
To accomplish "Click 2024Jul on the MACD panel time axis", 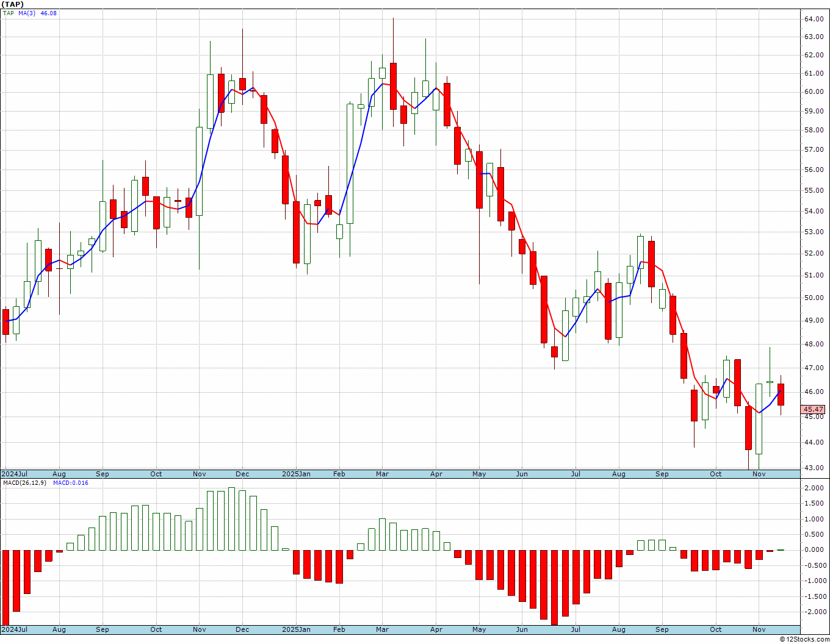I will point(15,629).
